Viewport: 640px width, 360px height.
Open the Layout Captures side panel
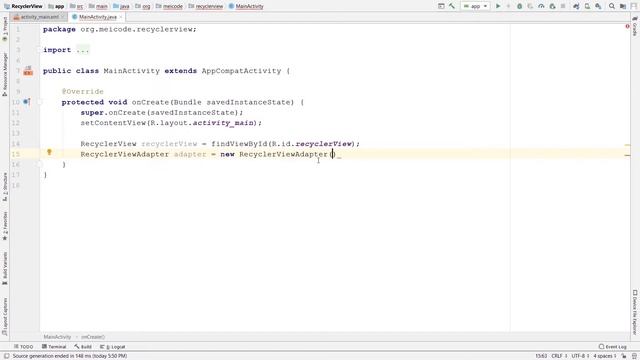[x=5, y=316]
